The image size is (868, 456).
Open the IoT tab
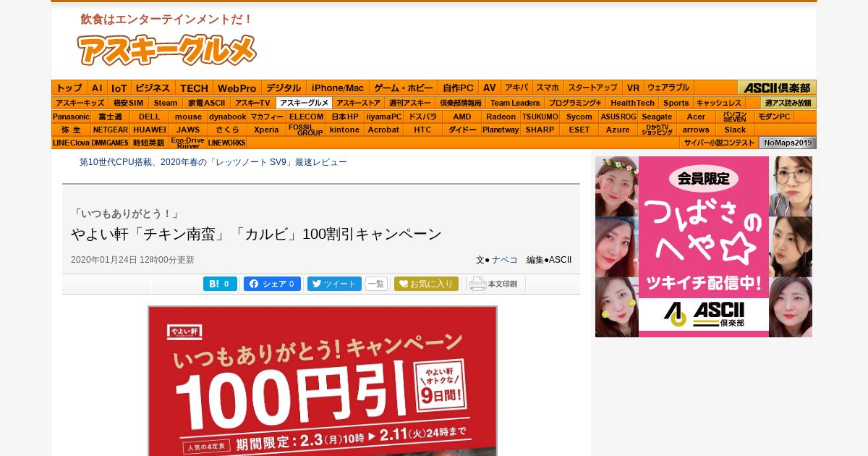119,88
